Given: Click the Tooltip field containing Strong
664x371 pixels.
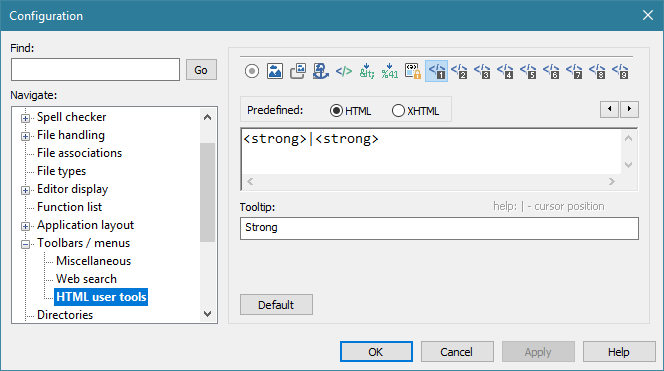Looking at the screenshot, I should 439,228.
